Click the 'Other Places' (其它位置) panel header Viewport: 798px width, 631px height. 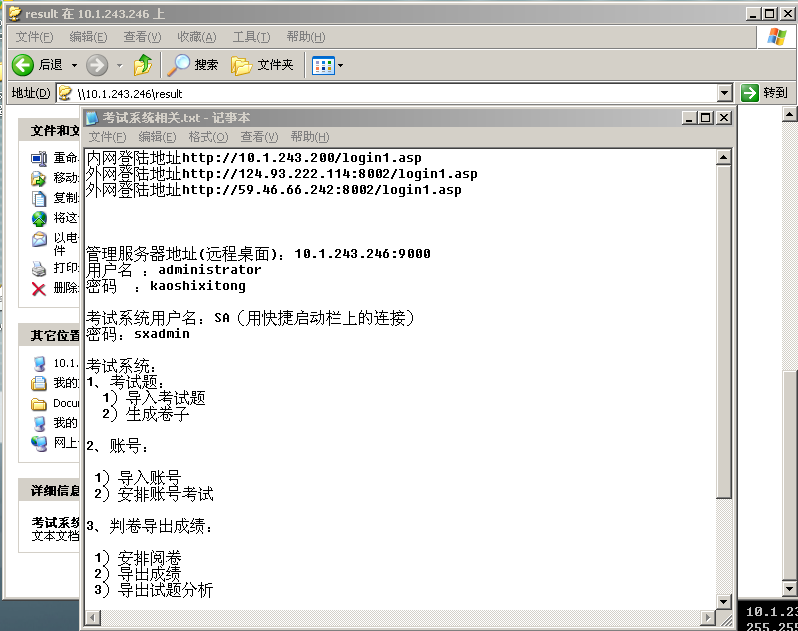pos(49,335)
